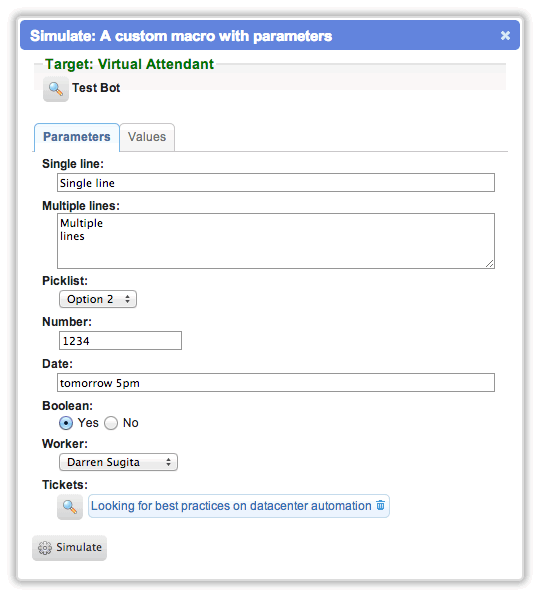Switch to the Values tab
Image resolution: width=539 pixels, height=600 pixels.
tap(147, 137)
